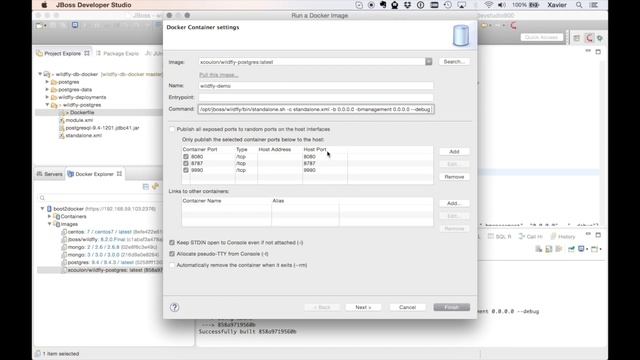
Task: Click the Search... image button
Action: coord(454,62)
